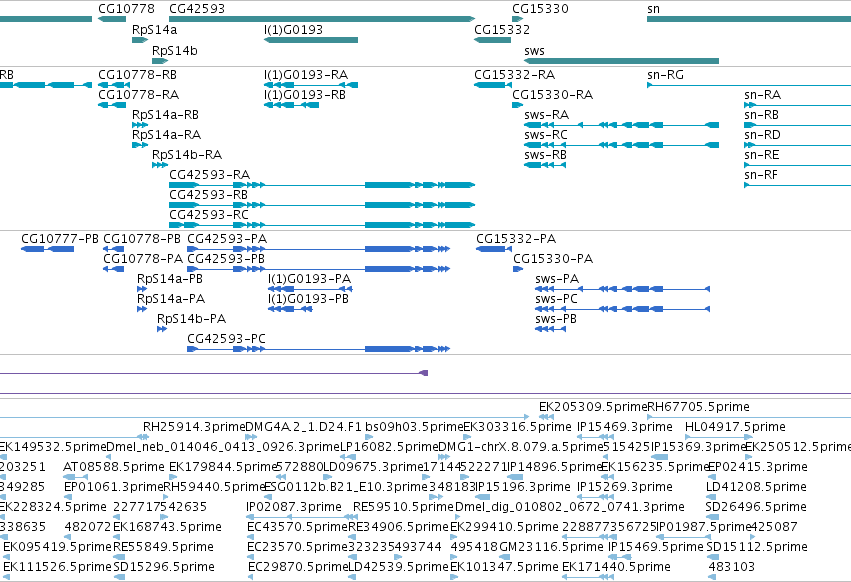Select transcript CG15332-RA
The image size is (851, 582).
click(x=492, y=85)
